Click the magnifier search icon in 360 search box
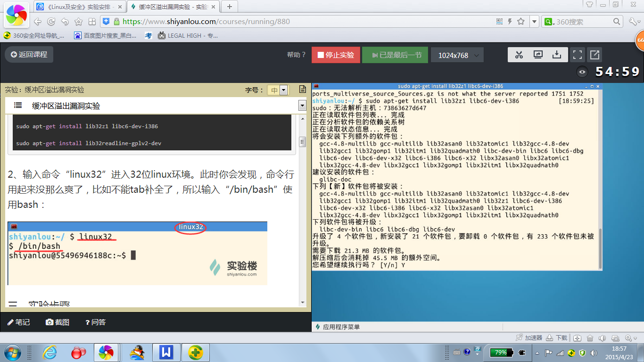The height and width of the screenshot is (362, 644). (617, 22)
